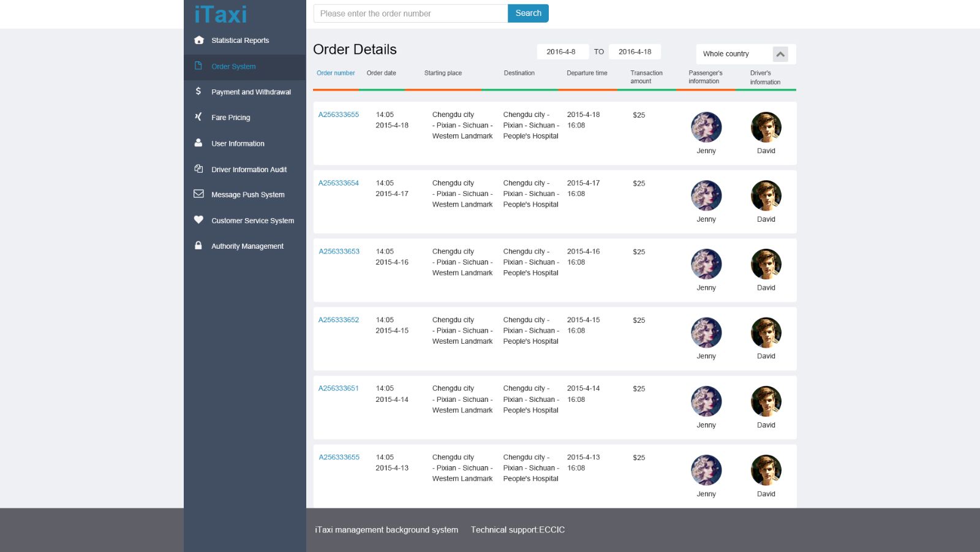Click the Order System document icon

coord(198,66)
